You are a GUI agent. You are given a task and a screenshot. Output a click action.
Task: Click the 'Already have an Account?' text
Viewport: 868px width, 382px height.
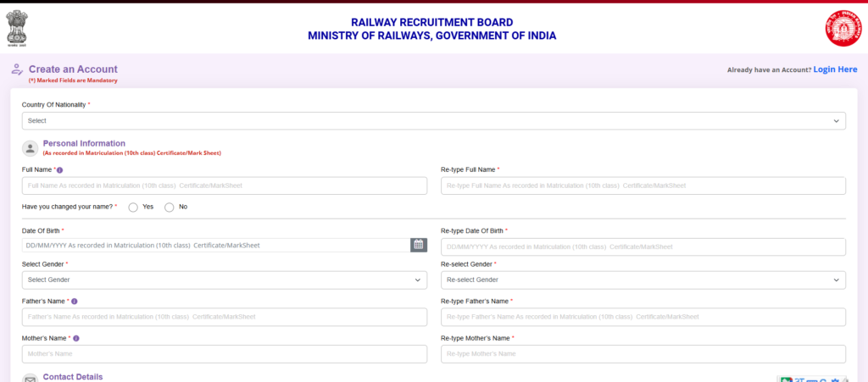(x=769, y=70)
